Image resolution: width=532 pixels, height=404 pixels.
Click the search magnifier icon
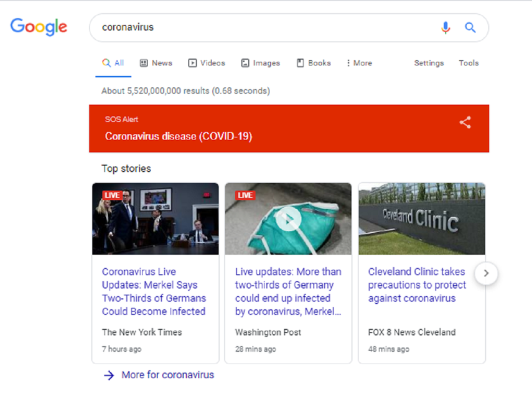point(470,27)
